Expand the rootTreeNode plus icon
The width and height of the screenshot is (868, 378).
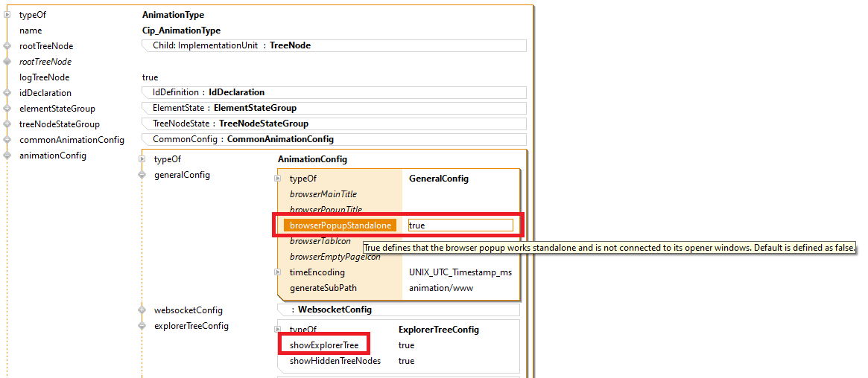tap(7, 46)
